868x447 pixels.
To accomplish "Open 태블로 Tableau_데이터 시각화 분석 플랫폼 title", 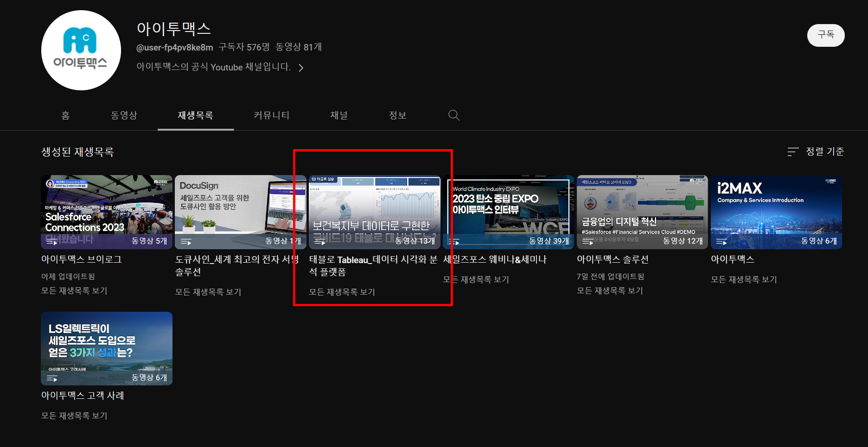I will click(373, 265).
